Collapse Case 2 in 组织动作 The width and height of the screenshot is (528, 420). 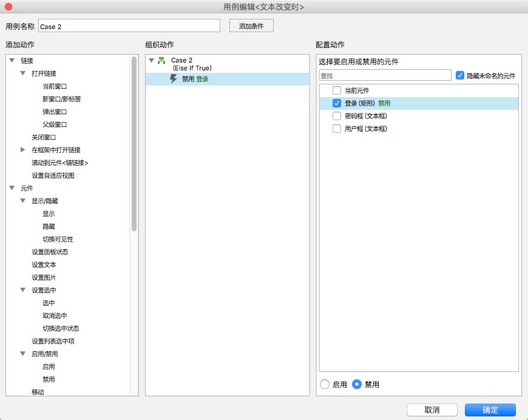[x=152, y=60]
